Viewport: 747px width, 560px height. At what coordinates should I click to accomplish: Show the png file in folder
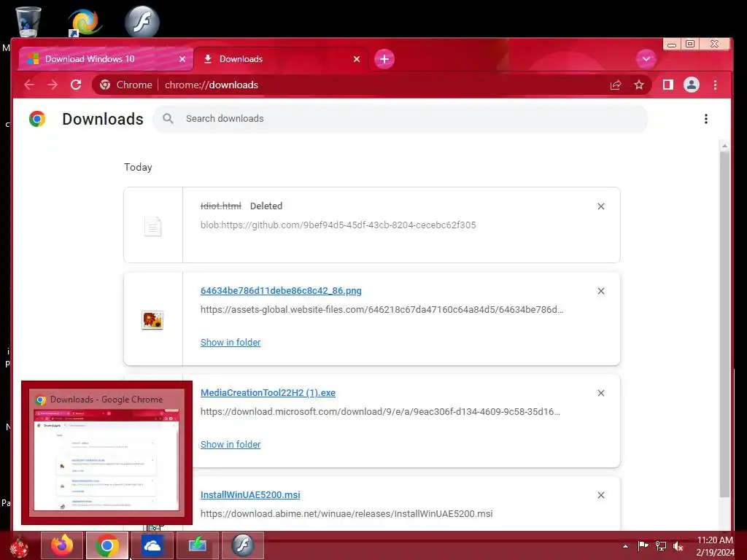click(x=231, y=343)
